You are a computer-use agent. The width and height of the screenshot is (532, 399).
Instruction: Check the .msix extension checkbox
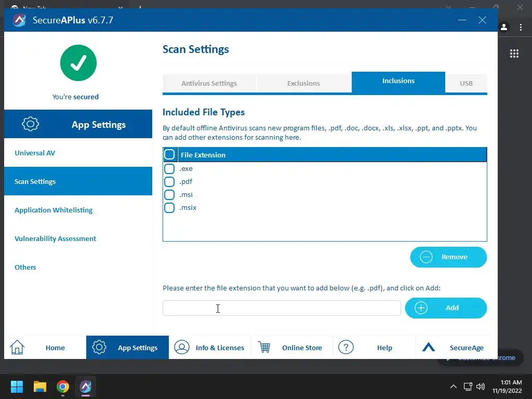(x=169, y=208)
